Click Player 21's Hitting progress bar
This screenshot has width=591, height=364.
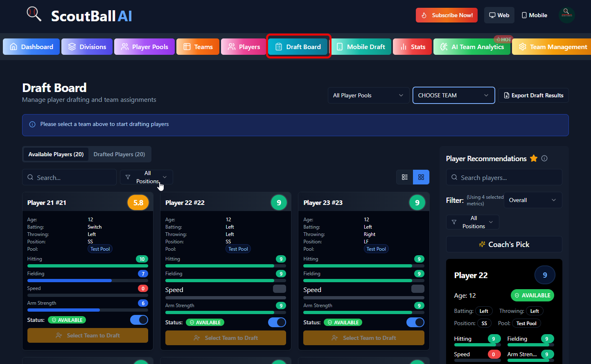coord(88,266)
